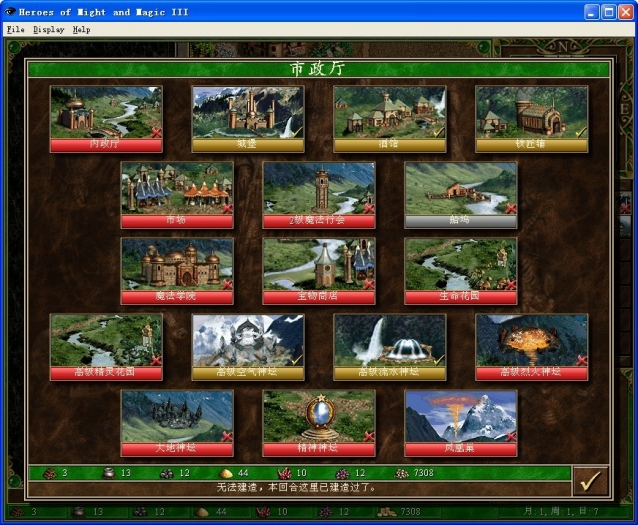Open the Display menu
638x525 pixels.
click(49, 30)
